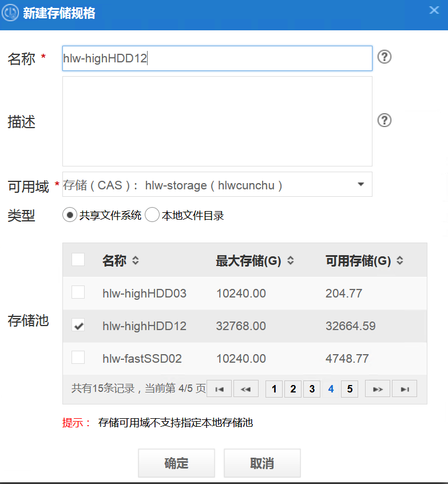Open page 2 of the storage pool list
The width and height of the screenshot is (448, 484).
click(x=293, y=389)
